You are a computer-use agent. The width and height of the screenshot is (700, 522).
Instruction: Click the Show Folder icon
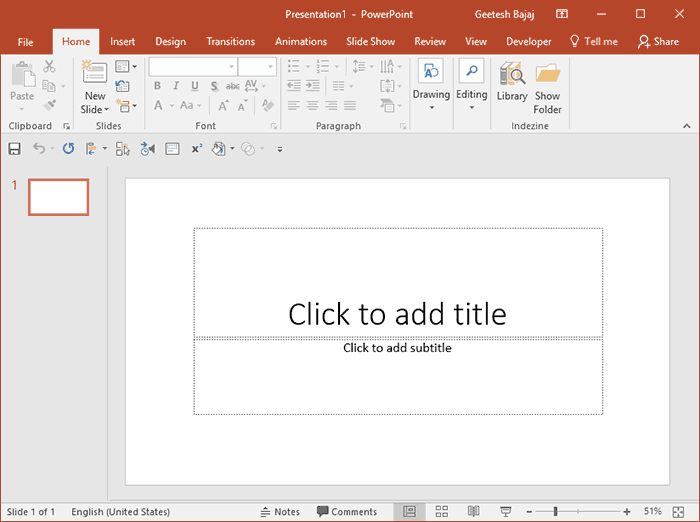pos(548,73)
